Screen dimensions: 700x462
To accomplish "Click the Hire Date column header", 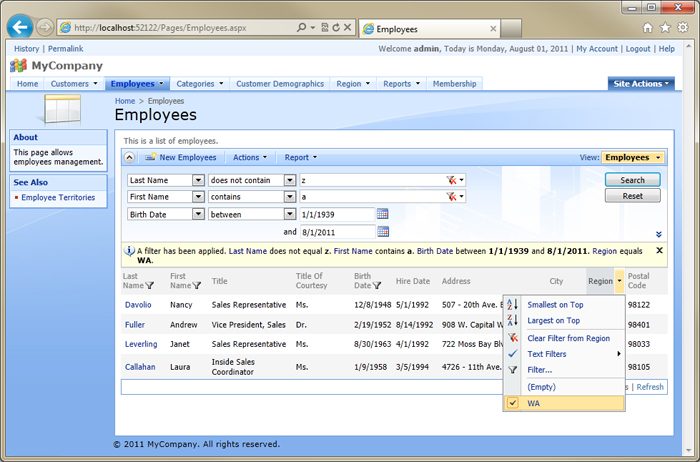I will 412,281.
